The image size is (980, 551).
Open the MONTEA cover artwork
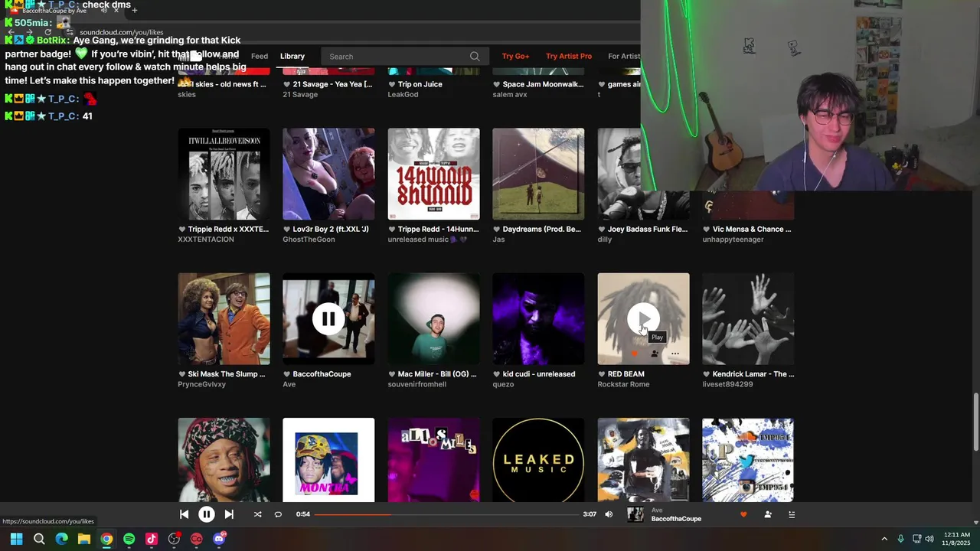[328, 460]
